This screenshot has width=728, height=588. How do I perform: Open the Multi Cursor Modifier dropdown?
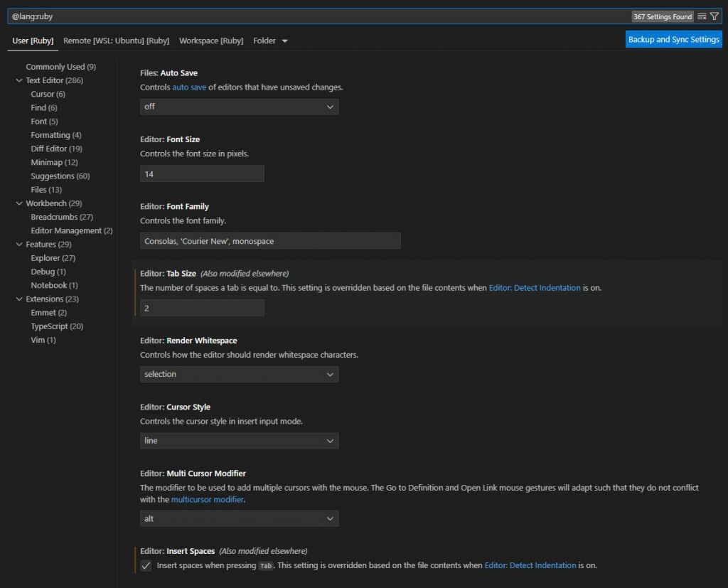click(x=239, y=518)
